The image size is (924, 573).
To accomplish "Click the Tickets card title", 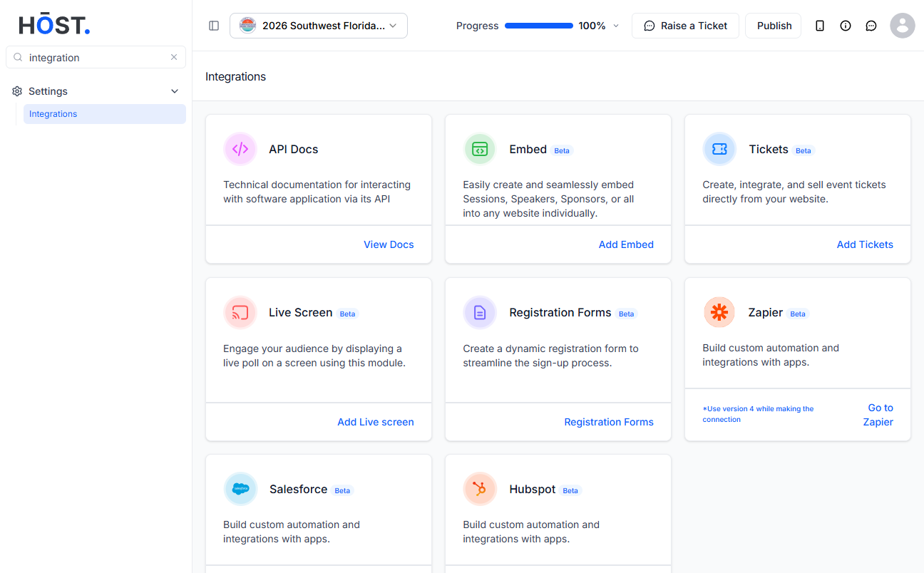I will pos(769,149).
